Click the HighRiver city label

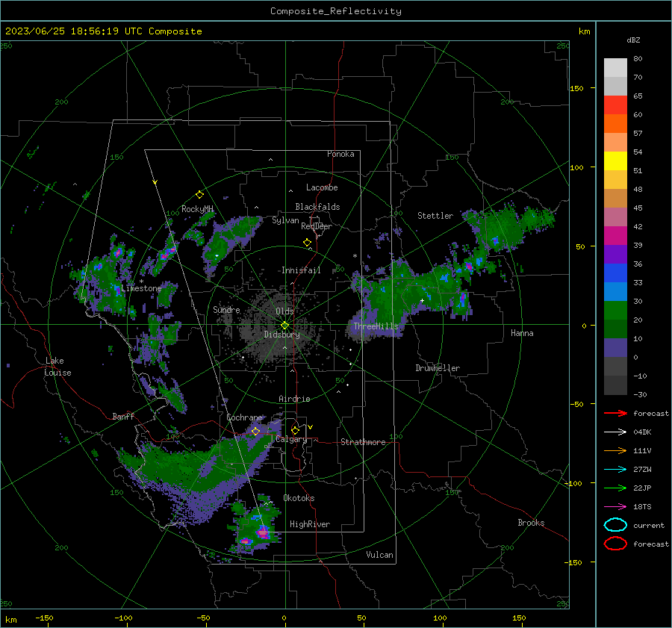310,524
